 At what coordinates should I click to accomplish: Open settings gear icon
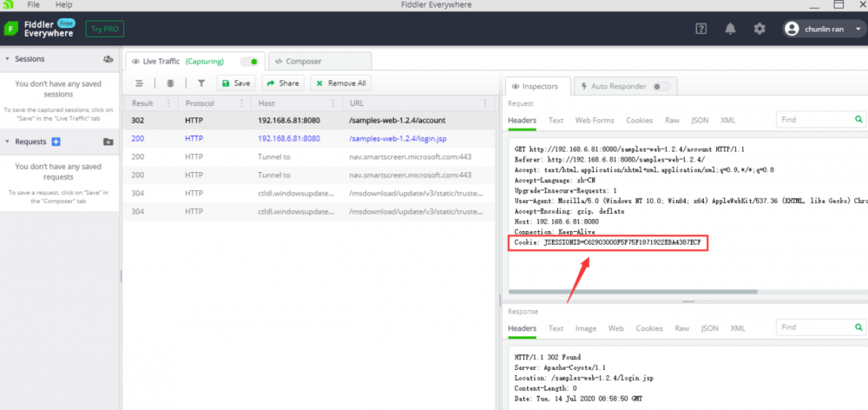tap(759, 29)
